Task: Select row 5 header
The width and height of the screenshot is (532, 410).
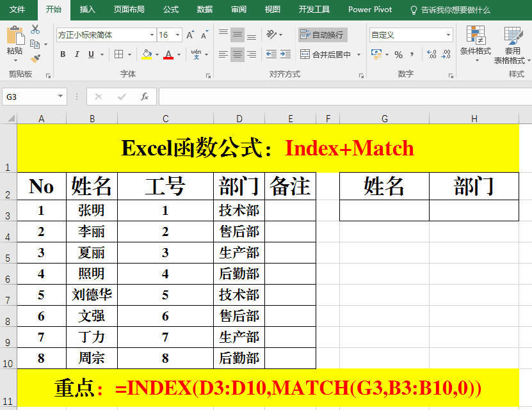Action: pos(8,253)
